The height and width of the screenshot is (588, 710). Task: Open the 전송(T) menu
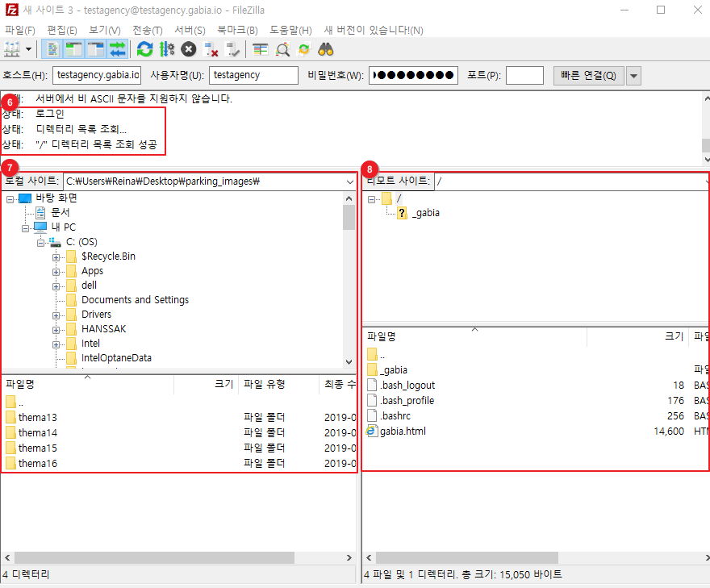point(148,30)
